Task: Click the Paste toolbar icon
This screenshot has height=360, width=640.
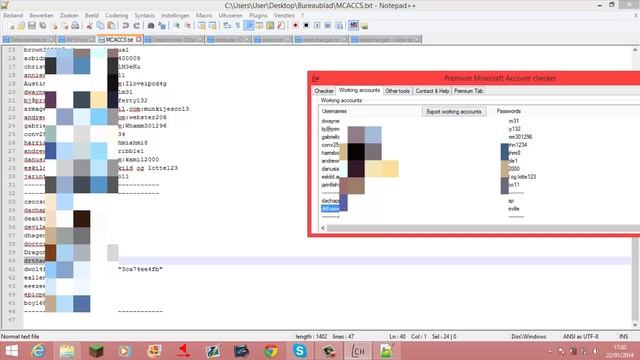Action: pos(111,26)
